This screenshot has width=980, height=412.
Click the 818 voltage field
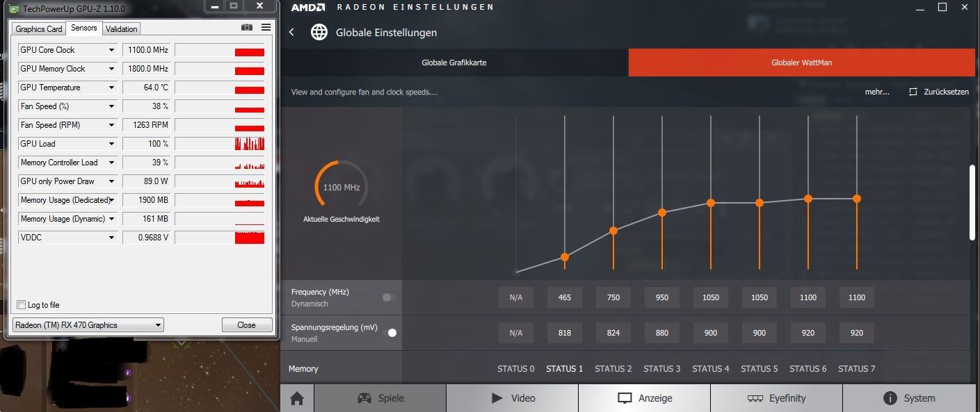(565, 333)
